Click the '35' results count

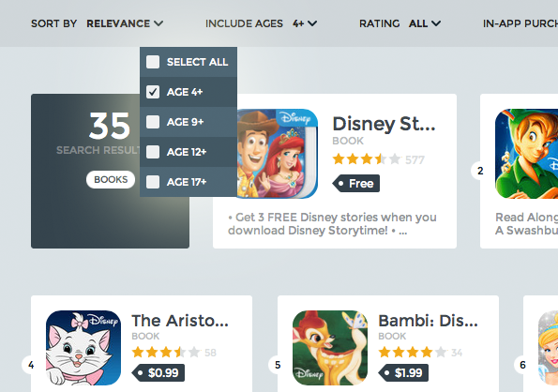pos(110,126)
